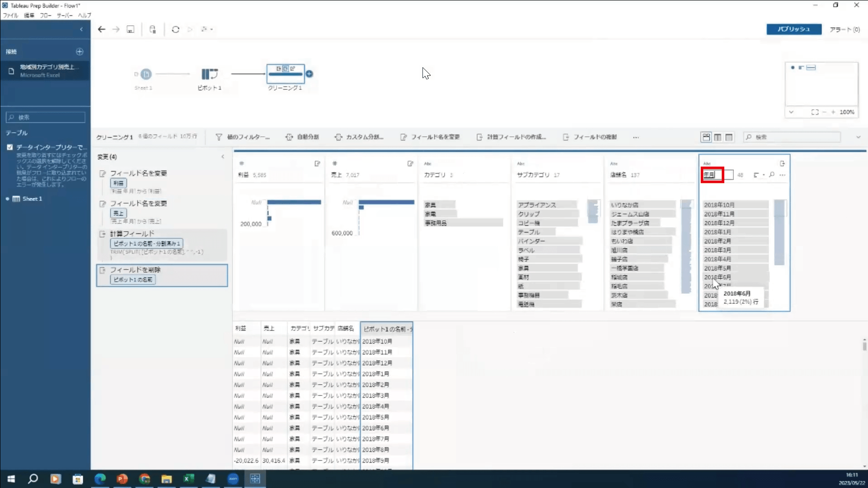This screenshot has height=488, width=868.
Task: Select the ピボット1 pivot step icon
Action: [210, 74]
